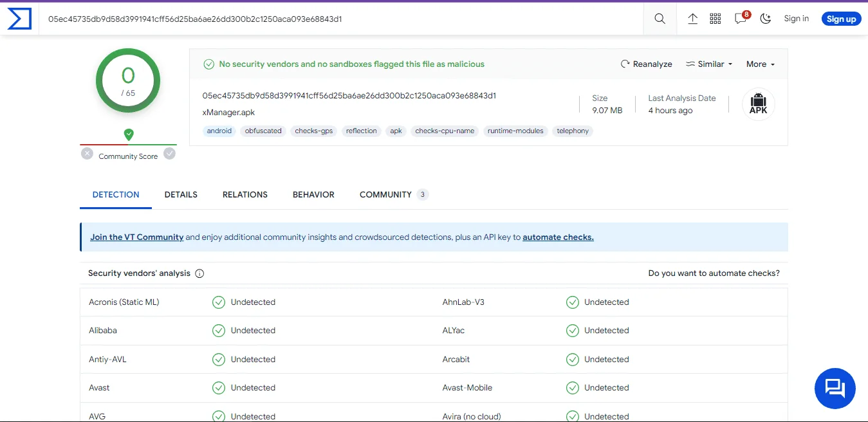Click the telephony tag
The image size is (868, 422).
tap(573, 131)
